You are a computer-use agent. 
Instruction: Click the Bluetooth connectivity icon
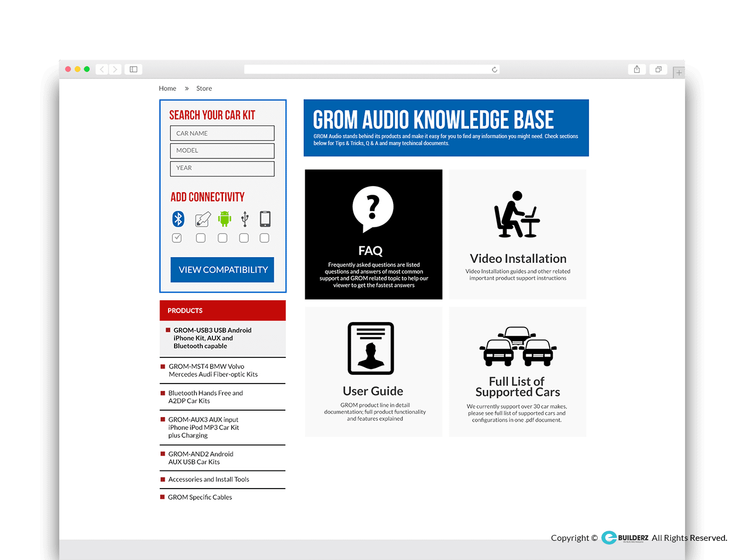[178, 219]
